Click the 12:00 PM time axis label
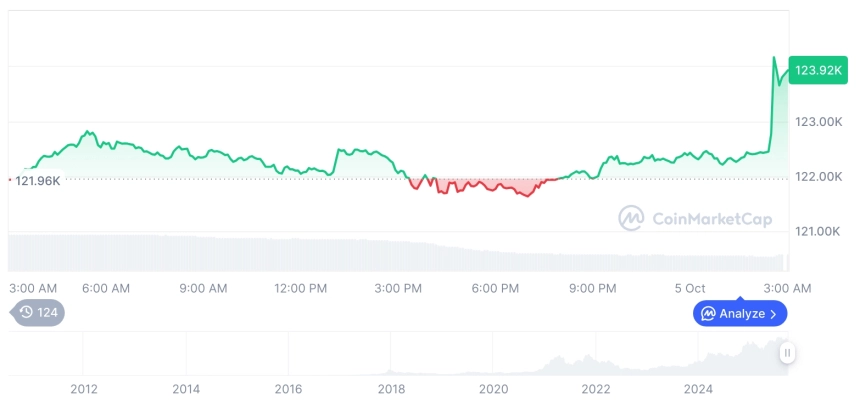This screenshot has width=860, height=401. [x=301, y=288]
